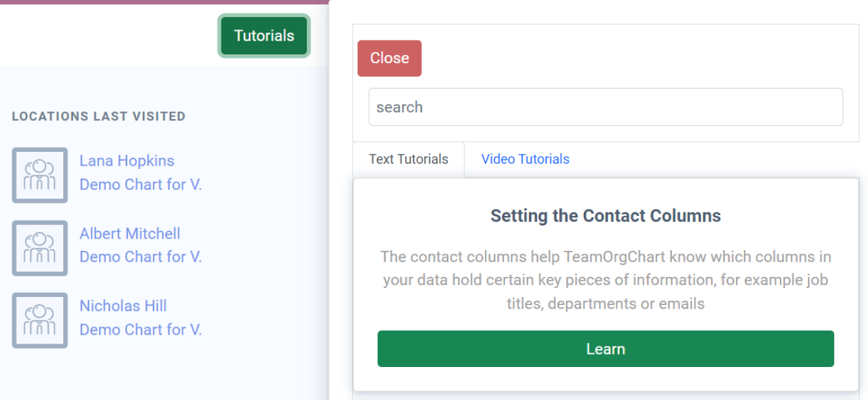Click the org chart icon beside Albert Mitchell
868x400 pixels.
point(40,248)
